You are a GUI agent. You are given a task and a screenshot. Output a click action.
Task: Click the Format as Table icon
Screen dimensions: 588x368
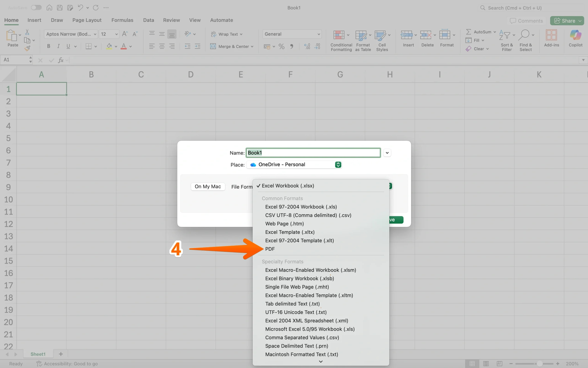pyautogui.click(x=361, y=35)
